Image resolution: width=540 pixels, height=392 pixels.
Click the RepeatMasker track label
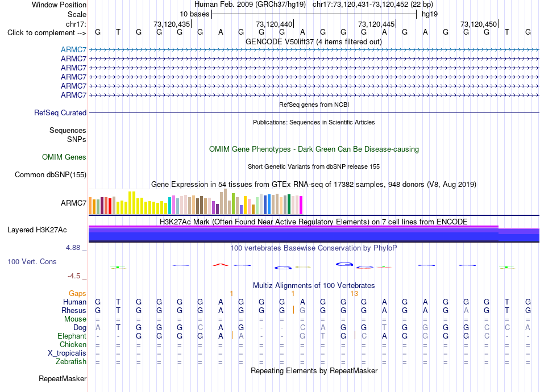pyautogui.click(x=63, y=379)
